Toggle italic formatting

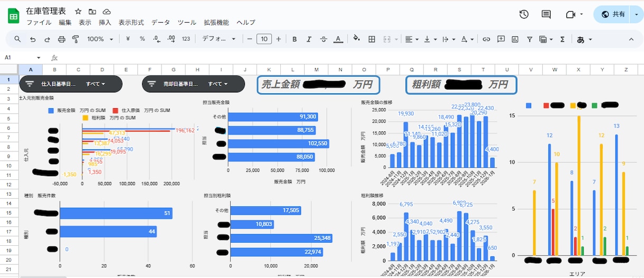tap(309, 39)
